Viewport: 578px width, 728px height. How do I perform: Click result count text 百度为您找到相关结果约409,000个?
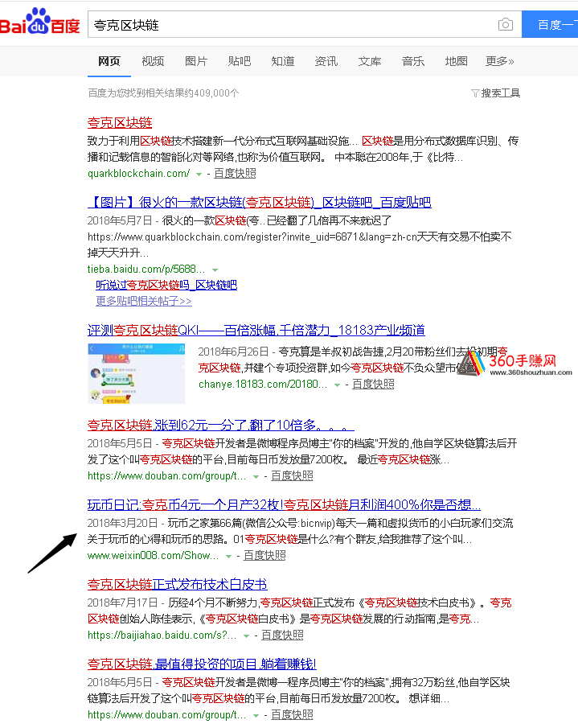[x=163, y=93]
